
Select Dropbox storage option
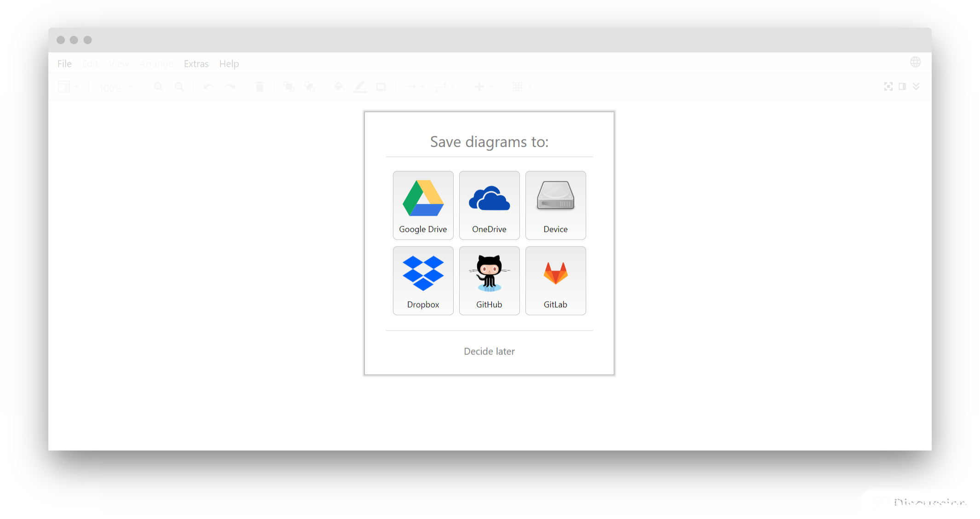click(x=423, y=280)
